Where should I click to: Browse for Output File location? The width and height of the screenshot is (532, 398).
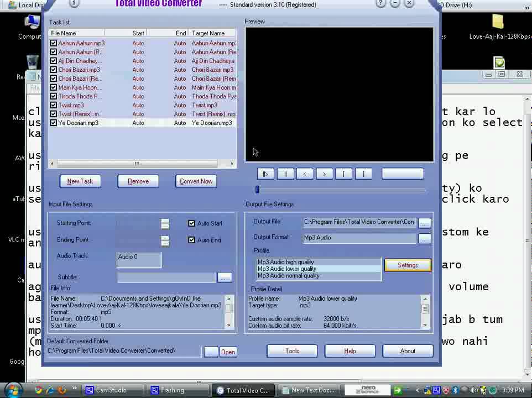click(x=425, y=222)
